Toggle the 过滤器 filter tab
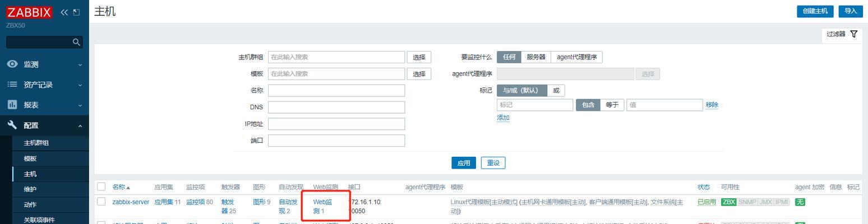Screen dimensions: 868x224 click(x=842, y=34)
